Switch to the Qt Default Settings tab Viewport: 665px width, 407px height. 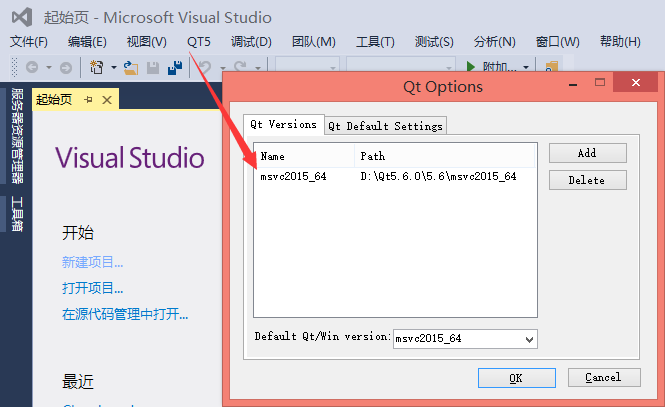pos(385,126)
